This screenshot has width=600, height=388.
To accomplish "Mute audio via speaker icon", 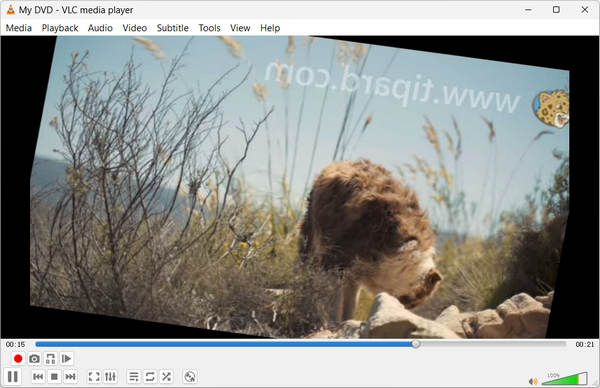I will (533, 381).
